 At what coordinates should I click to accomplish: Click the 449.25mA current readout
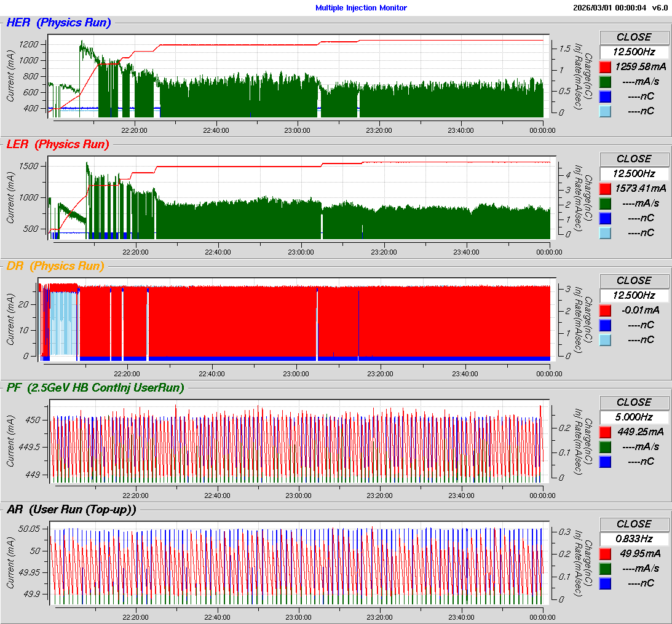pyautogui.click(x=640, y=432)
